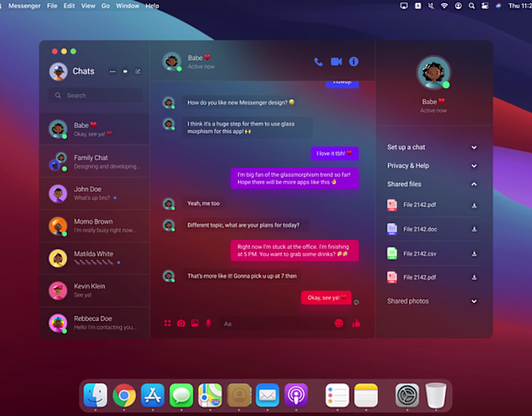
Task: Open the Window menu
Action: point(128,6)
